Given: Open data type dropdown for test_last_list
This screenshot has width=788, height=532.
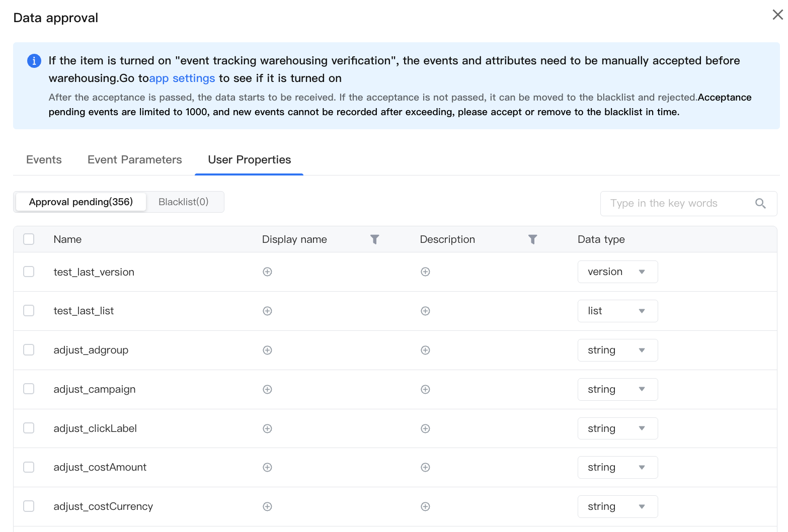Looking at the screenshot, I should [x=617, y=311].
